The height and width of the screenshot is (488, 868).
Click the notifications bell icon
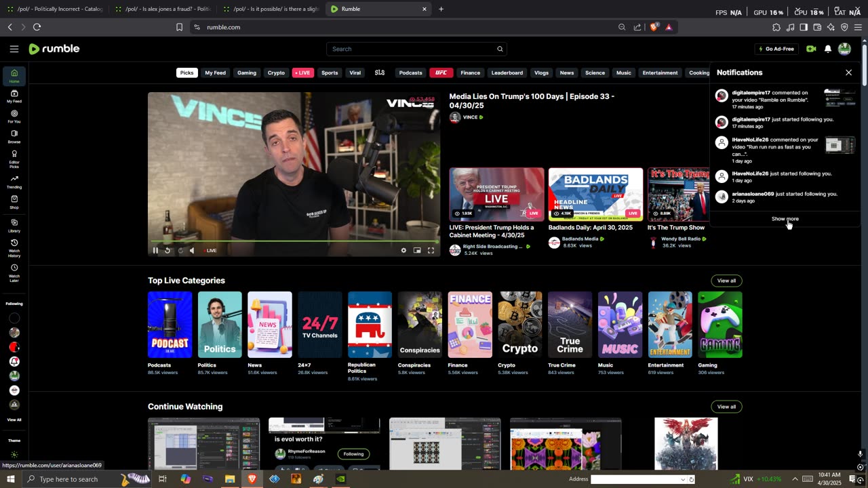(x=828, y=49)
